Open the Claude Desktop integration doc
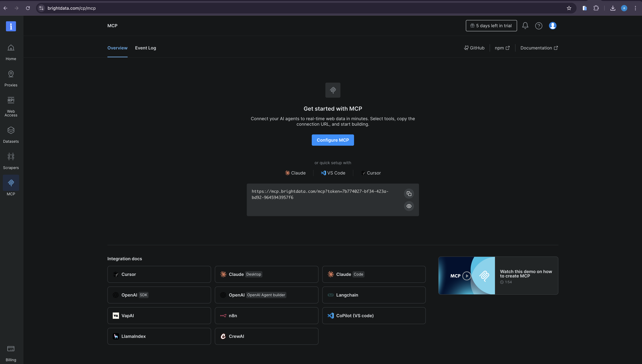The width and height of the screenshot is (642, 364). click(266, 274)
